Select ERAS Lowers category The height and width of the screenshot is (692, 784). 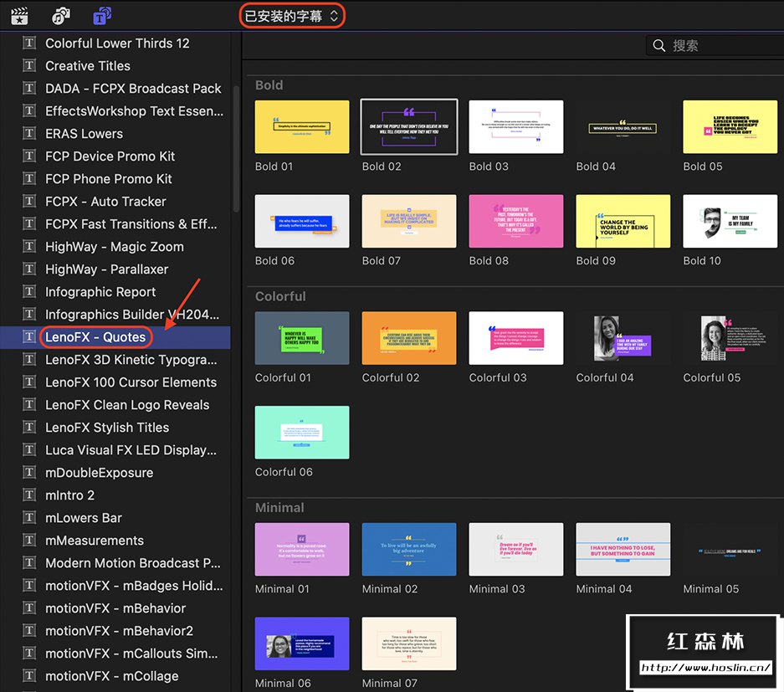[x=115, y=134]
